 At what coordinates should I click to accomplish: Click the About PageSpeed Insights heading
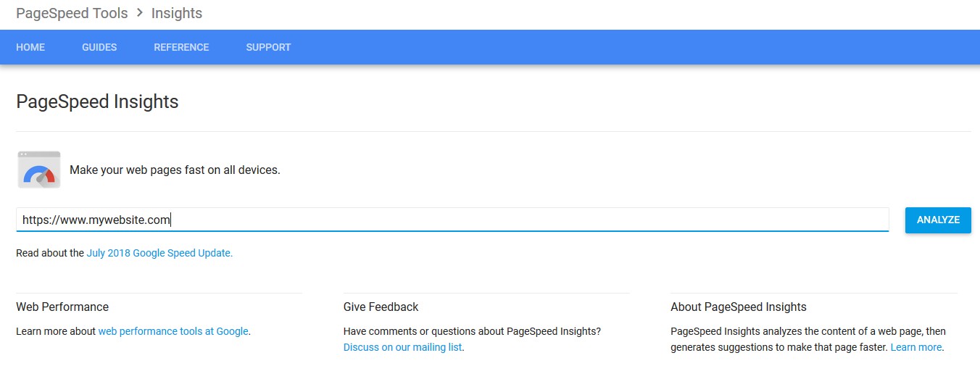[738, 307]
